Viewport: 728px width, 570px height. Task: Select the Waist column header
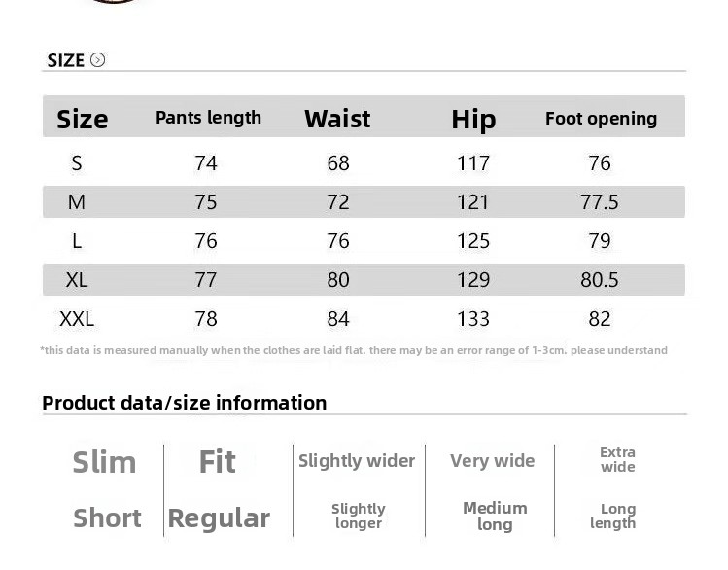click(337, 119)
